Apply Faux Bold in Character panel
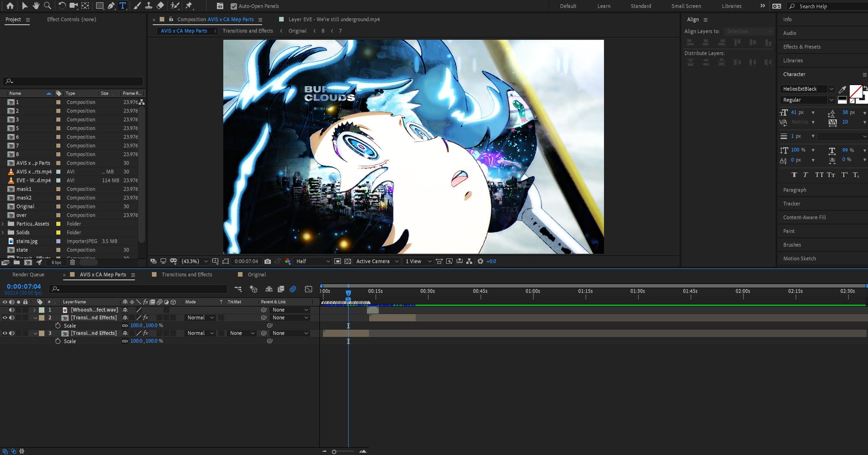 (794, 175)
